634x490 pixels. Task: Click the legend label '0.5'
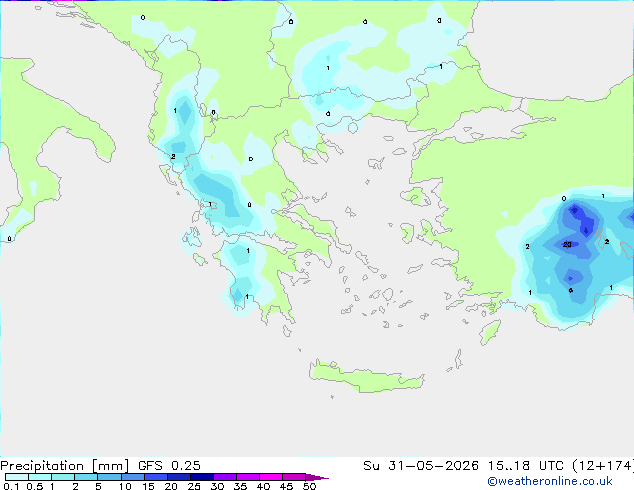(35, 486)
